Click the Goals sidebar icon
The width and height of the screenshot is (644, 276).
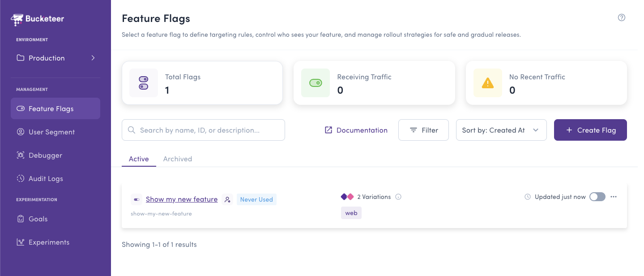(20, 219)
